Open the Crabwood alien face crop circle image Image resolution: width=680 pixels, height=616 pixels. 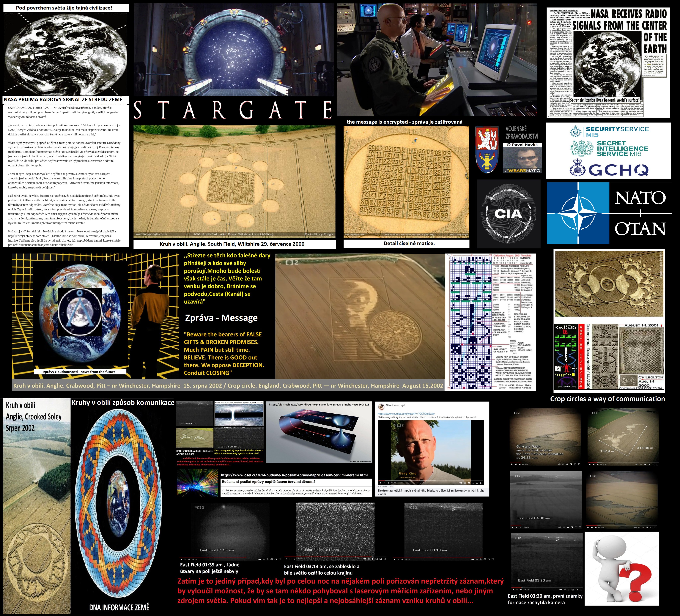[x=360, y=316]
